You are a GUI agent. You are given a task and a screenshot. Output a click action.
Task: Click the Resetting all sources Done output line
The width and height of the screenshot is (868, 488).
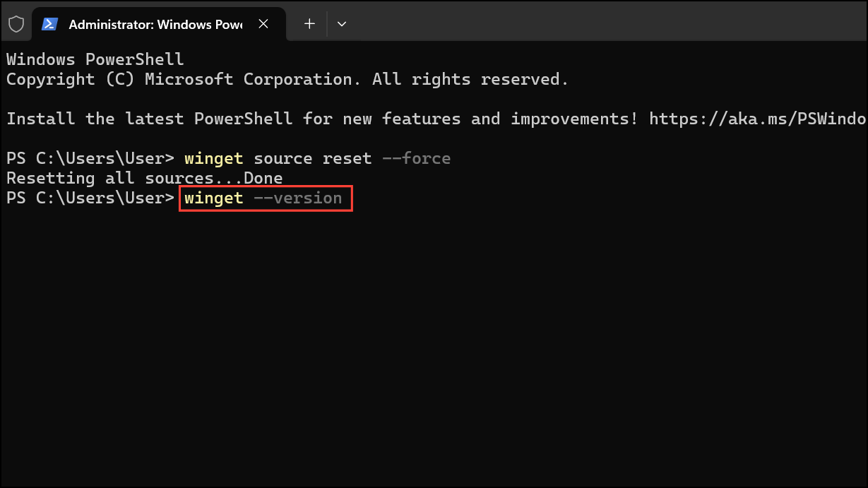(143, 177)
